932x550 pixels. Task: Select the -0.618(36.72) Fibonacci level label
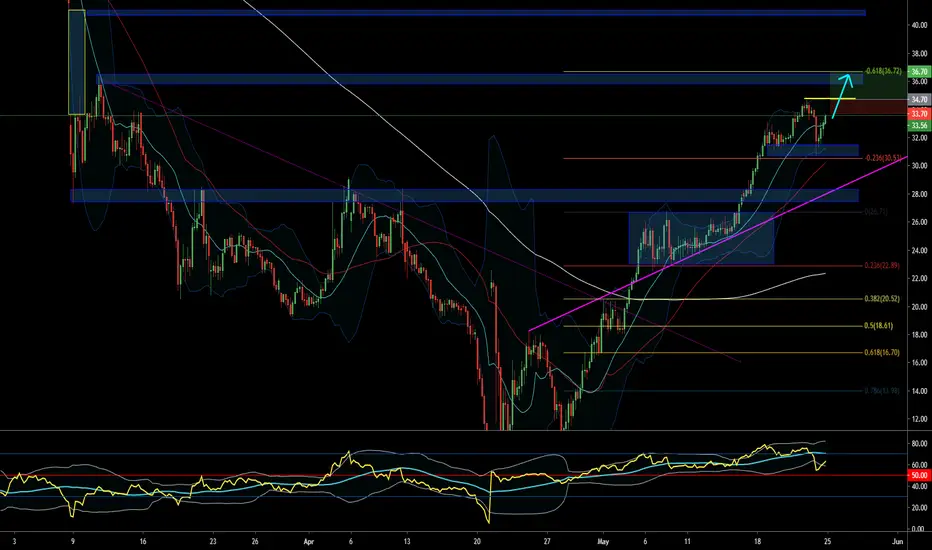tap(883, 71)
